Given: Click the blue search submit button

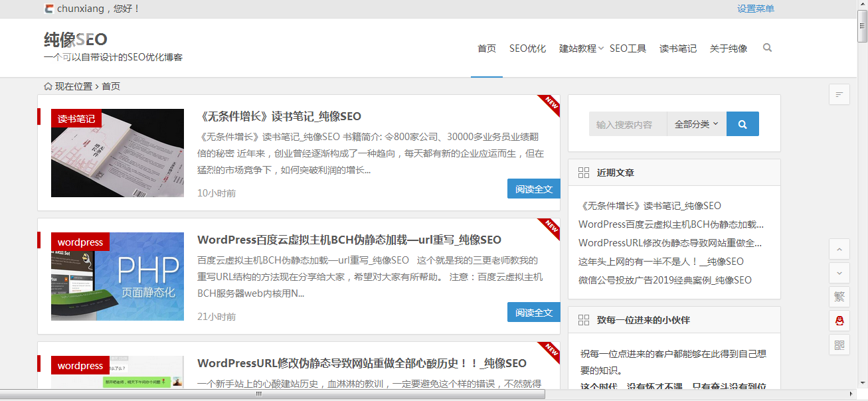Looking at the screenshot, I should 742,124.
